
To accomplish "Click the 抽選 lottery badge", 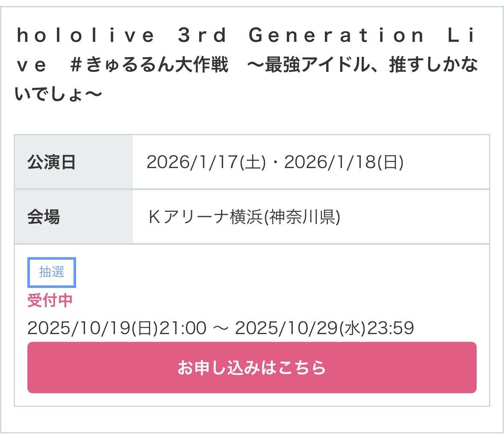I will click(x=51, y=272).
